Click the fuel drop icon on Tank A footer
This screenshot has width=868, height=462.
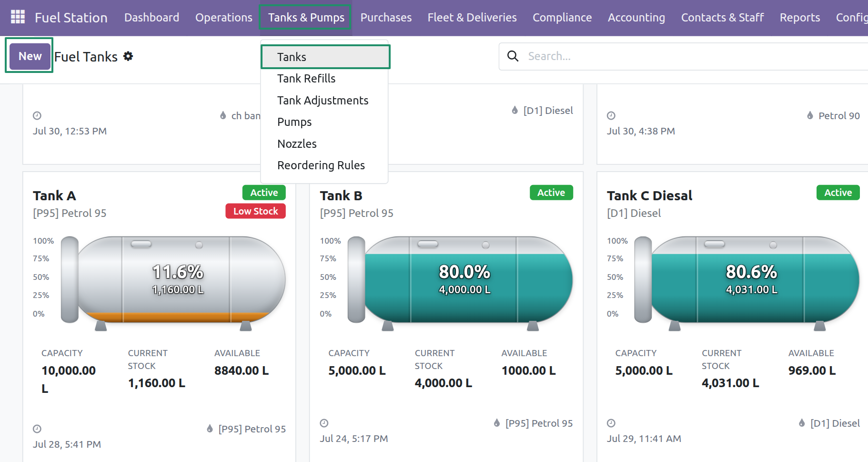[x=210, y=429]
